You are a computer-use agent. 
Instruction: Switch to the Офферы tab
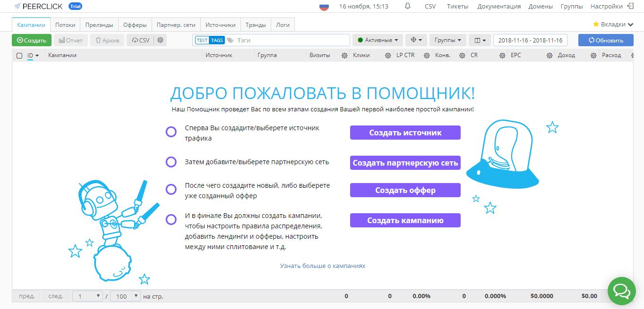[135, 25]
